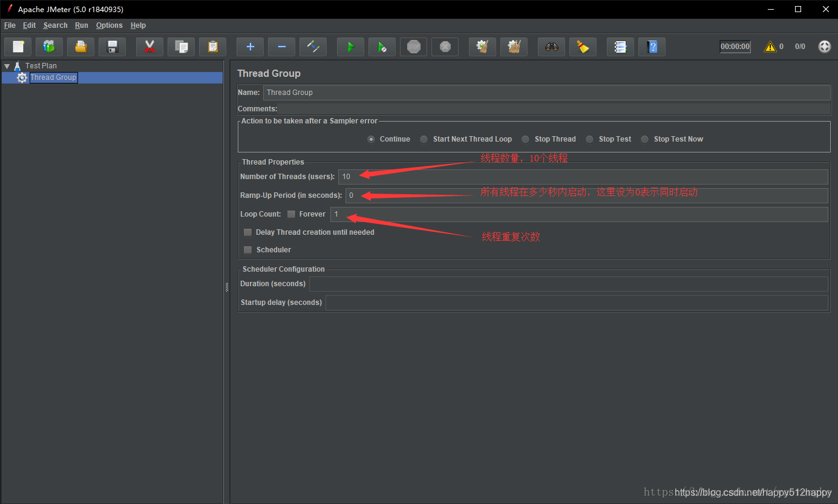Save the test plan with floppy icon
The image size is (838, 504).
(112, 47)
